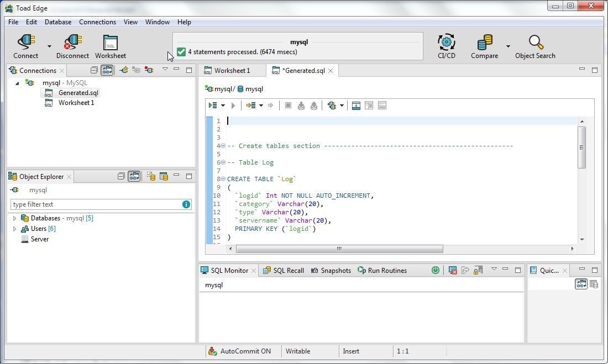Open step execution dropdown arrow

[x=261, y=105]
